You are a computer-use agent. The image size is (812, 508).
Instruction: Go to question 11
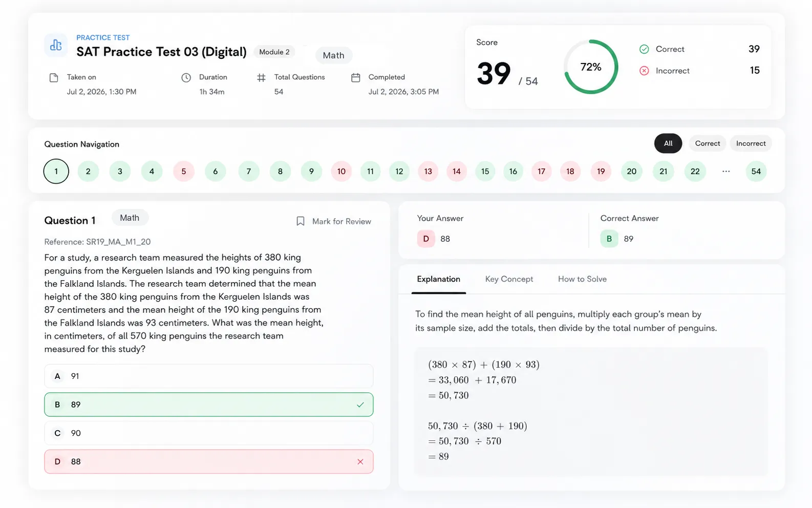[x=371, y=171]
